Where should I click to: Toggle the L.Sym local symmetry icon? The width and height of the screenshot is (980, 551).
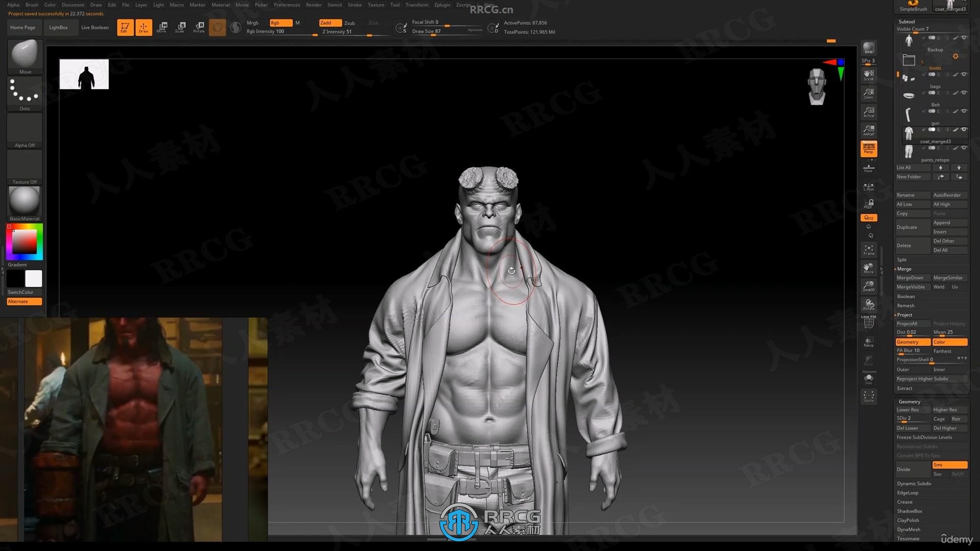click(868, 187)
